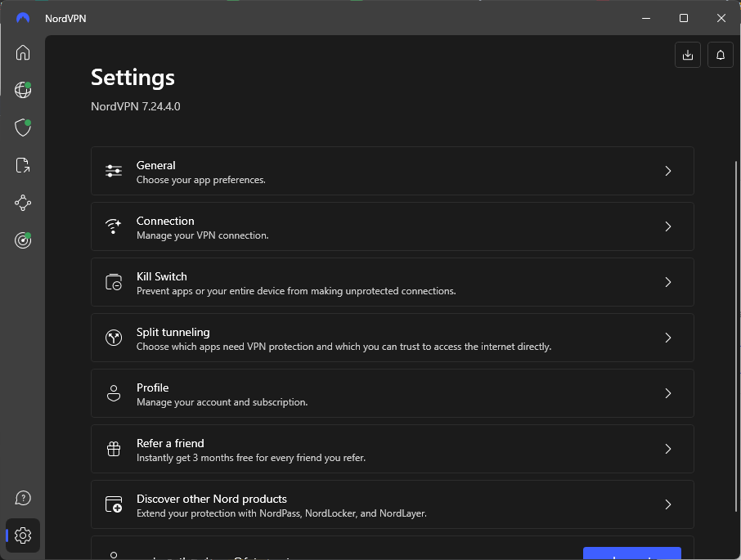Open the help question bubble icon
Viewport: 741px width, 560px height.
tap(23, 498)
